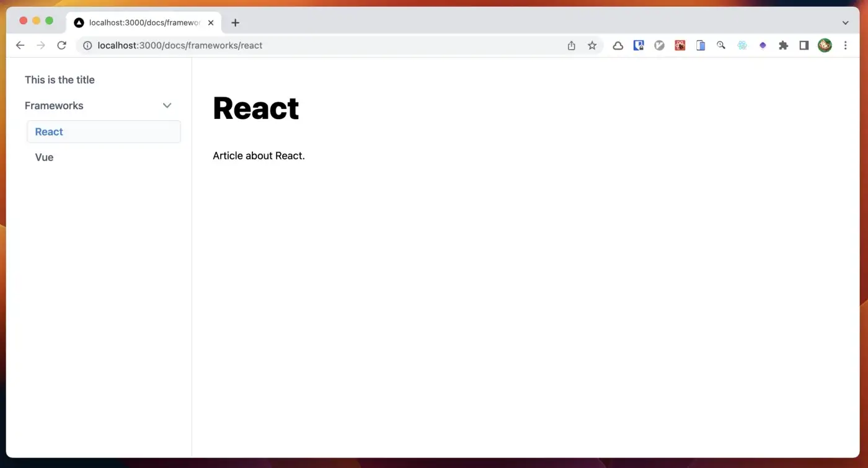Click the React page heading
This screenshot has width=868, height=468.
256,108
